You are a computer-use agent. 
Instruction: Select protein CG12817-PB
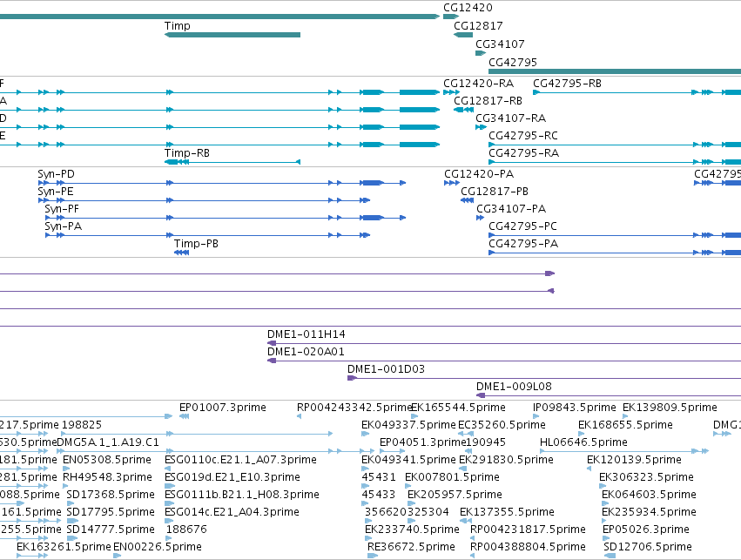point(467,200)
